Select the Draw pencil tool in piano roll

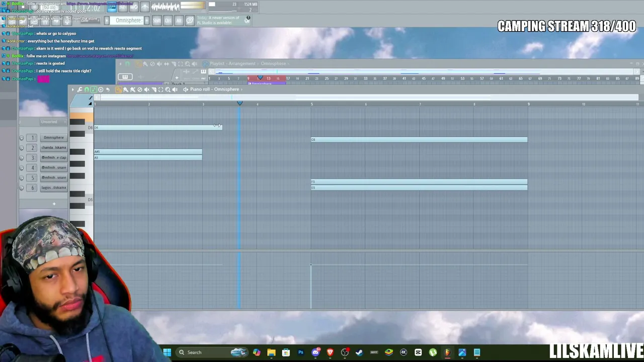coord(119,89)
